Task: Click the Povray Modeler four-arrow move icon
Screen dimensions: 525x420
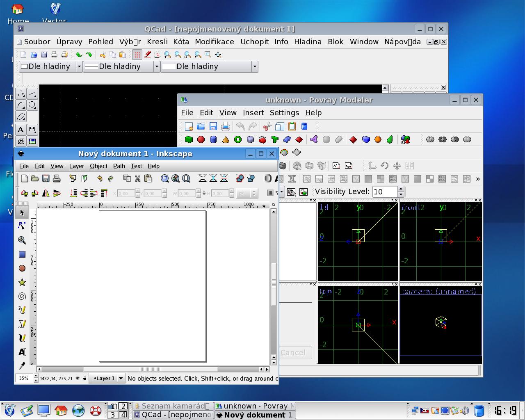Action: [x=397, y=166]
